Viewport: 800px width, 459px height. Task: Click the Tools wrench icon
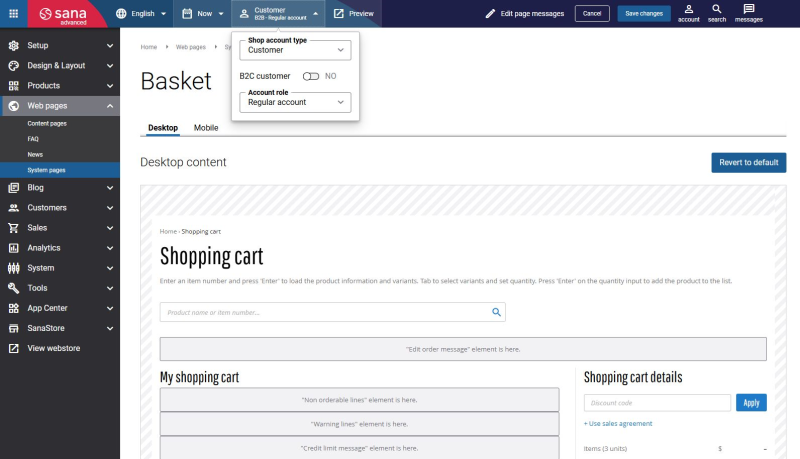click(14, 288)
